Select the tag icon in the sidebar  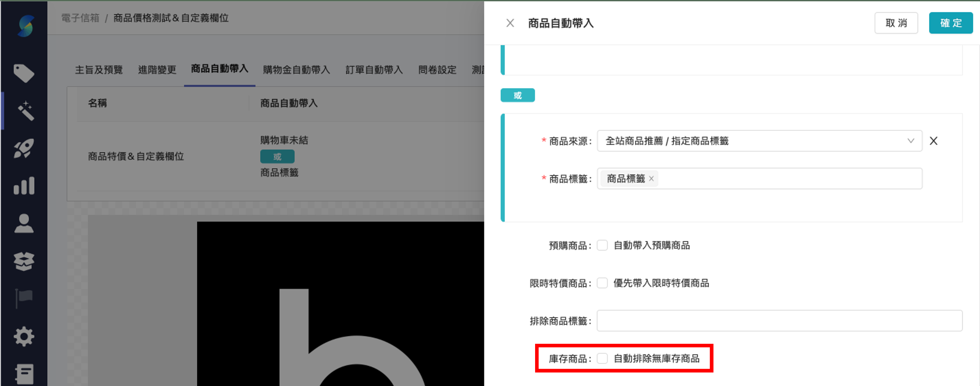click(x=24, y=73)
